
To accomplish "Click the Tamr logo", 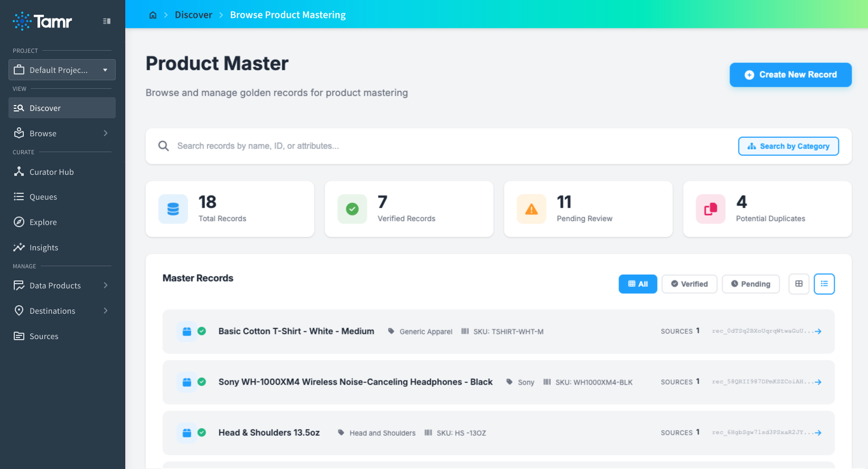I will coord(42,21).
